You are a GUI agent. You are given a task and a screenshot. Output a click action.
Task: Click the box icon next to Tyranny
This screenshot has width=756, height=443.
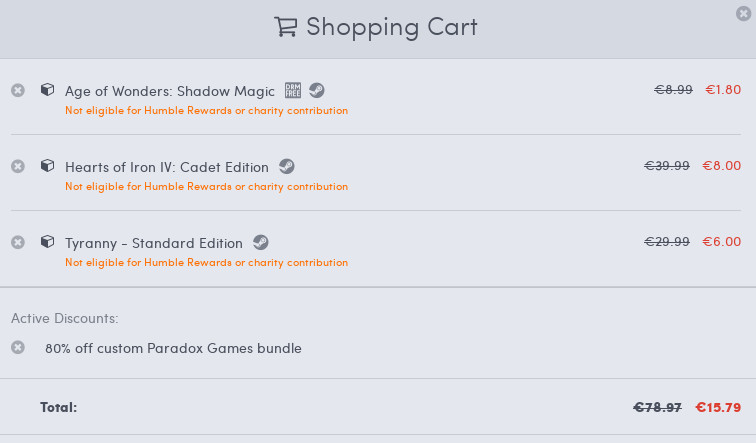tap(47, 241)
